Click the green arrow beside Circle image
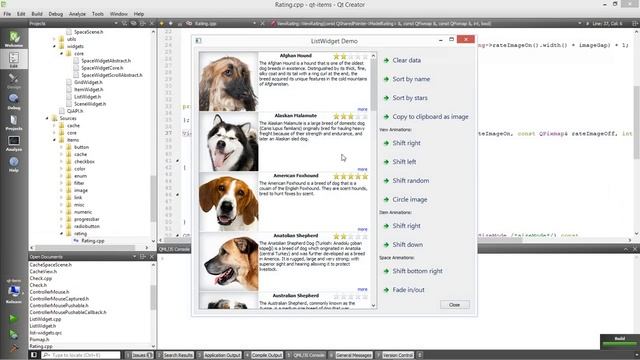 pyautogui.click(x=386, y=200)
